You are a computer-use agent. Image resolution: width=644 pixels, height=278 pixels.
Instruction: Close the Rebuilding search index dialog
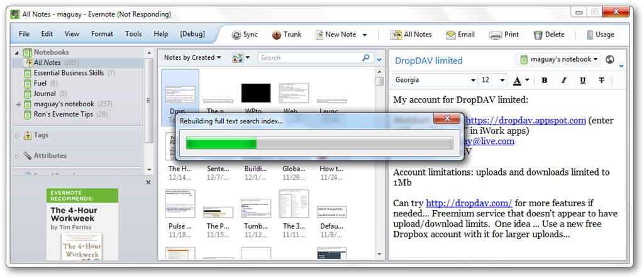coord(447,119)
